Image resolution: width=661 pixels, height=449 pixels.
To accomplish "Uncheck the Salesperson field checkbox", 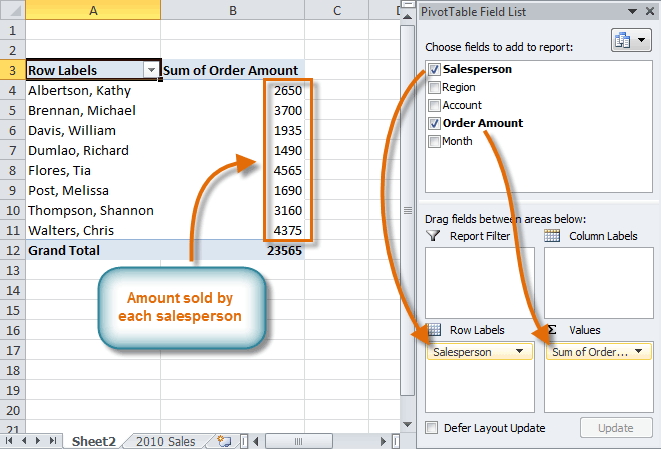I will [433, 70].
